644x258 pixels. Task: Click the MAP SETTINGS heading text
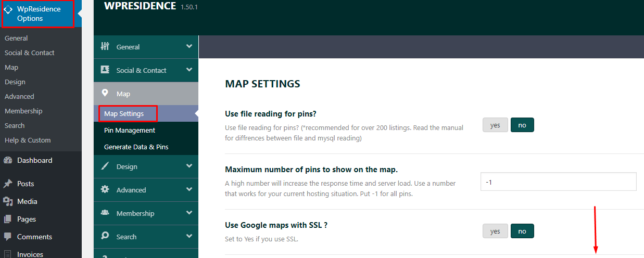pos(262,84)
